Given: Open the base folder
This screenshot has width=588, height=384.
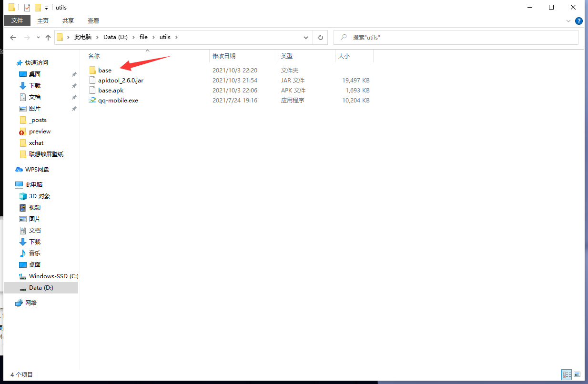Looking at the screenshot, I should click(104, 71).
